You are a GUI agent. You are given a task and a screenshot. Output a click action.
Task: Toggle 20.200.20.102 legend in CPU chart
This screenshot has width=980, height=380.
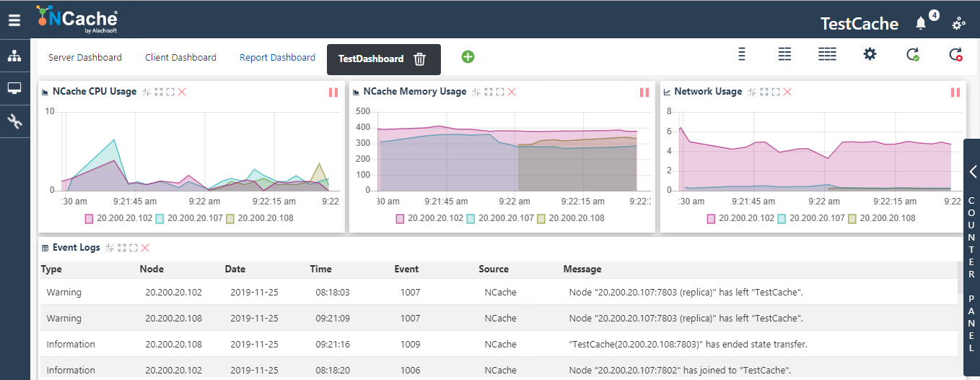click(118, 218)
